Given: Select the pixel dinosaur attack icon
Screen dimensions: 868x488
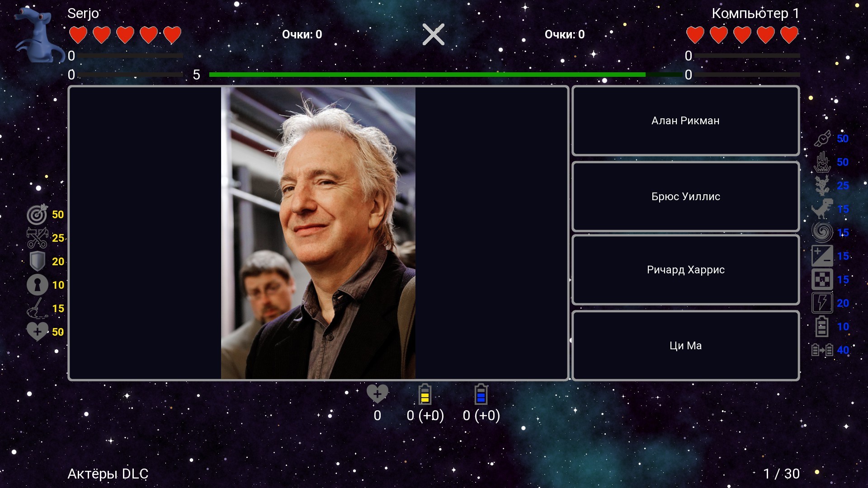Looking at the screenshot, I should click(x=822, y=209).
